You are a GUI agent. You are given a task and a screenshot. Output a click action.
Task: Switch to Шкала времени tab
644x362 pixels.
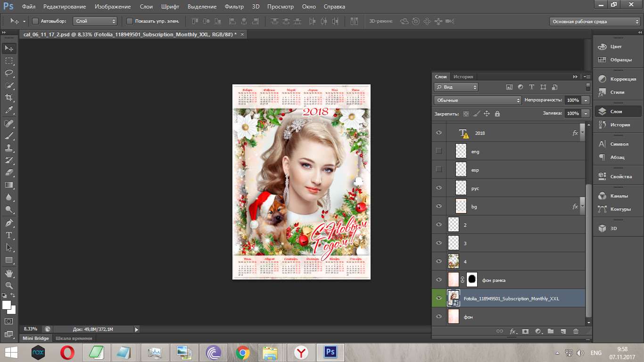click(74, 338)
